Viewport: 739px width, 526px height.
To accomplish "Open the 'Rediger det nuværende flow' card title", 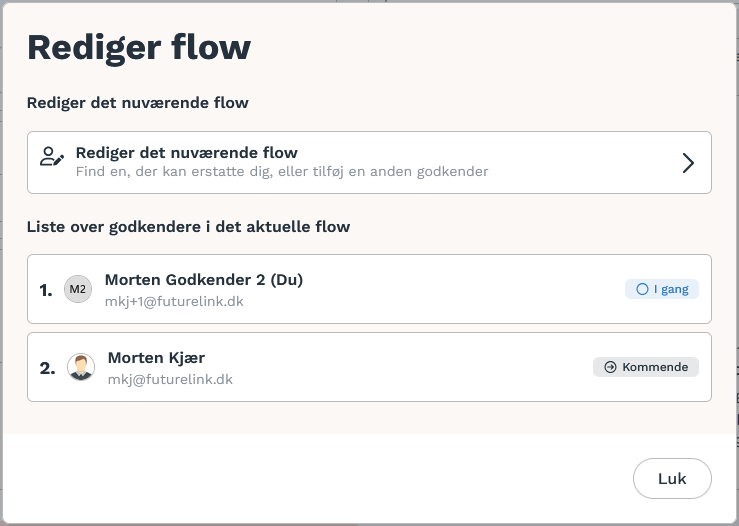I will [187, 153].
